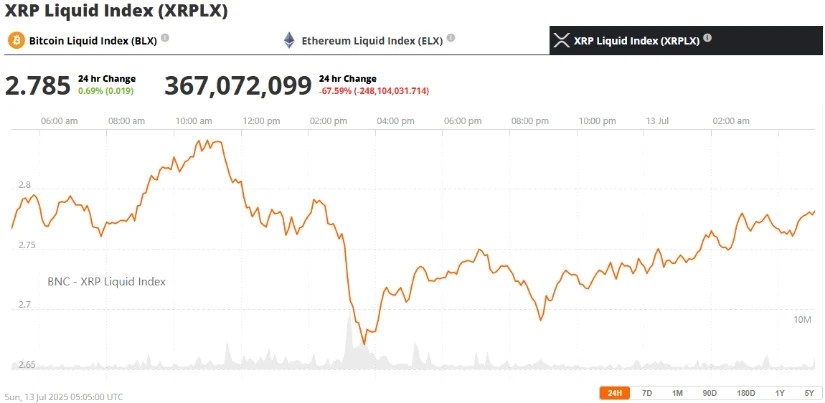Viewport: 825px width, 403px height.
Task: Select the 1M time range
Action: pos(677,393)
